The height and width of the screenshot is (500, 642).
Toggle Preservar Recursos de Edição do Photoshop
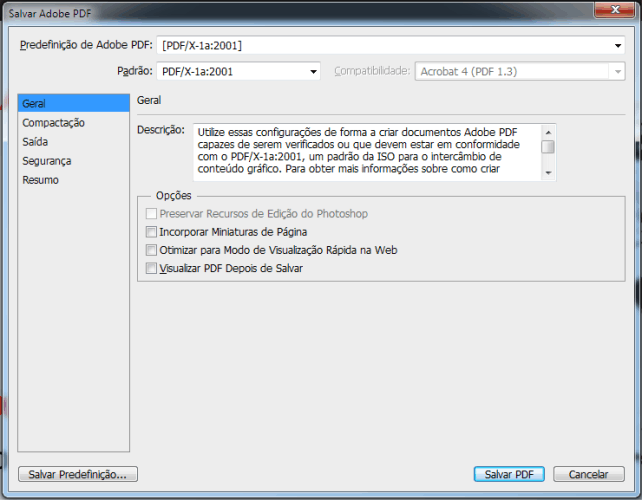(151, 213)
